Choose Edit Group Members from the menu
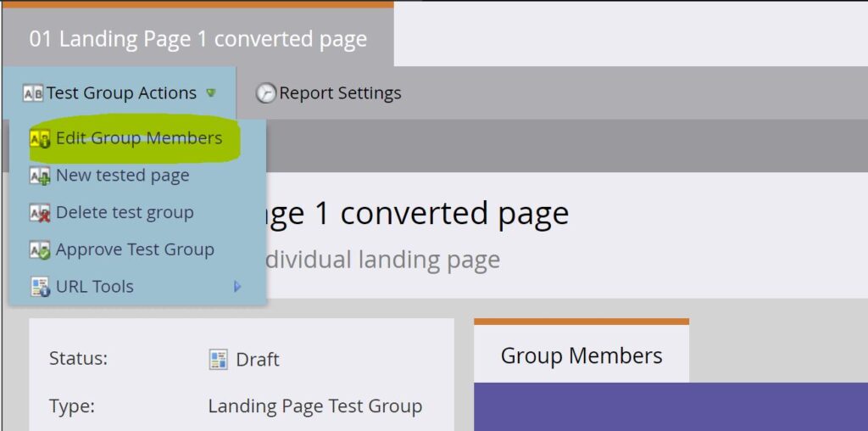This screenshot has height=431, width=868. pos(139,138)
